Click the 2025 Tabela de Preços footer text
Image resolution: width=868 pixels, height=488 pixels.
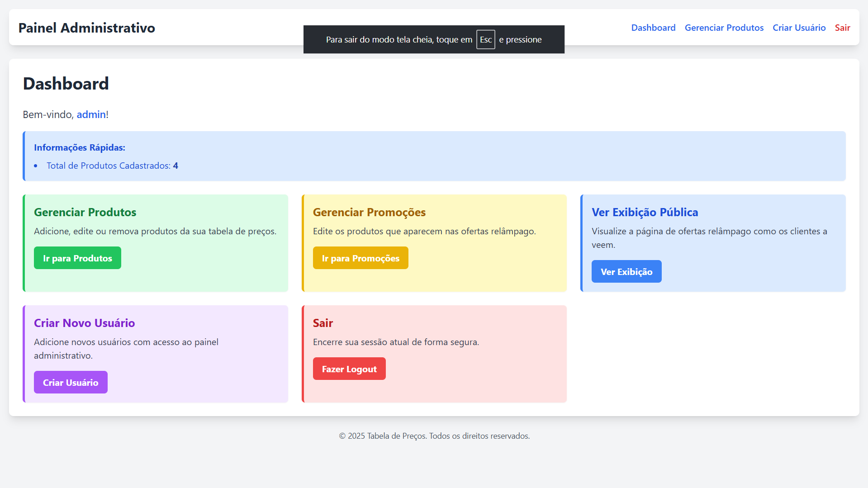434,436
